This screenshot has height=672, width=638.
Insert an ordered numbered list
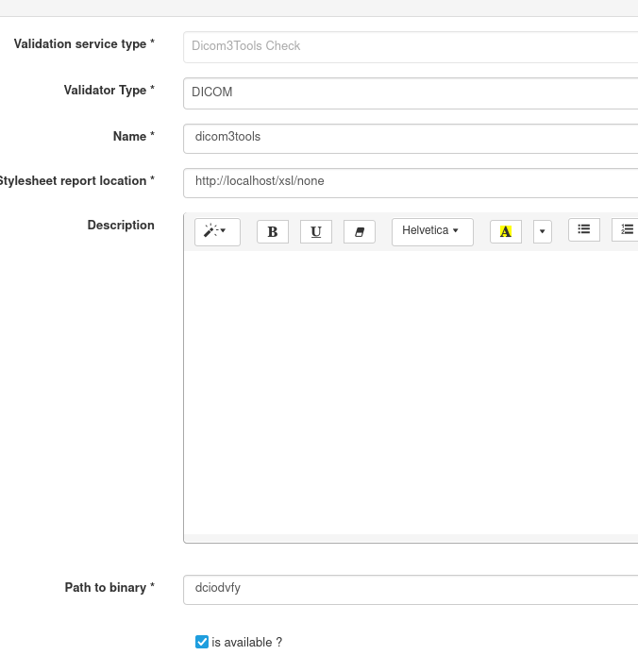tap(626, 229)
